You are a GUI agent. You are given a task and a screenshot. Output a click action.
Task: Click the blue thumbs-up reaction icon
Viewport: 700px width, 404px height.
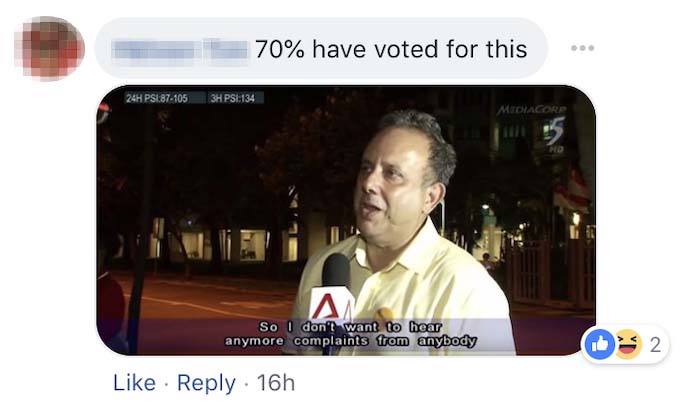point(600,344)
